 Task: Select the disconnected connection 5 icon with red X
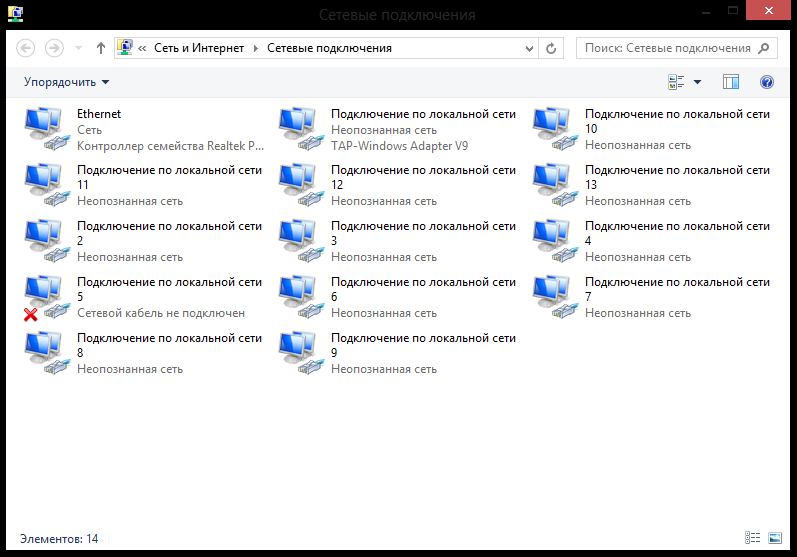tap(47, 298)
